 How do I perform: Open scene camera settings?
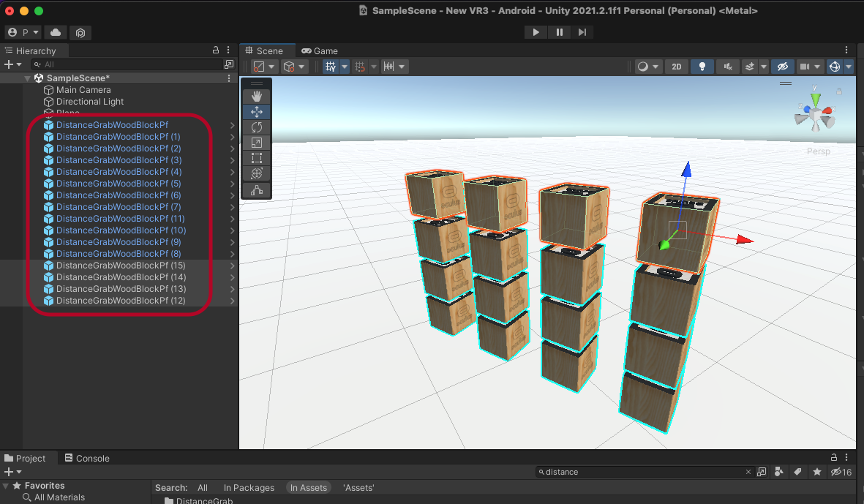point(805,67)
